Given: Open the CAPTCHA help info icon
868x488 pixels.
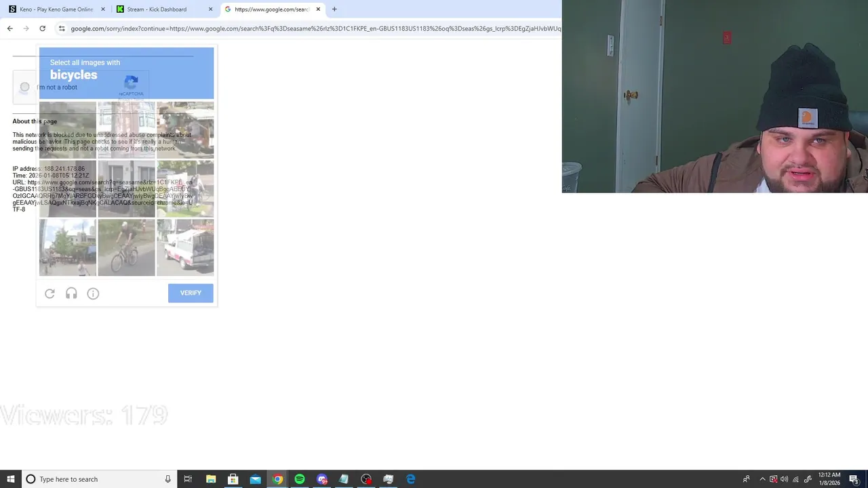Looking at the screenshot, I should click(93, 293).
